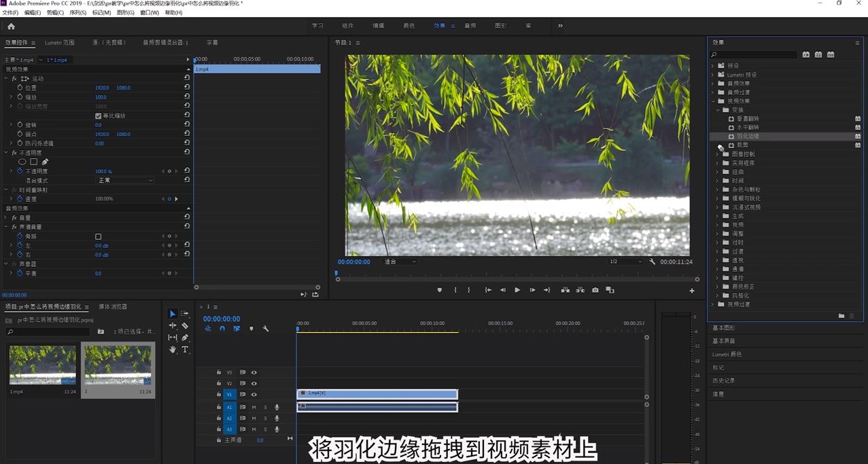Screen dimensions: 868x464
Task: Click the 32-bit Color filter icon
Action: (x=818, y=54)
